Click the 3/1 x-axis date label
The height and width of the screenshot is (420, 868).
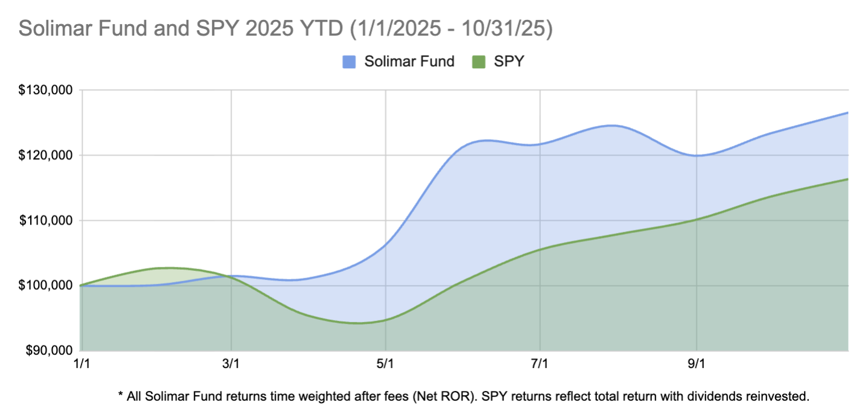232,364
